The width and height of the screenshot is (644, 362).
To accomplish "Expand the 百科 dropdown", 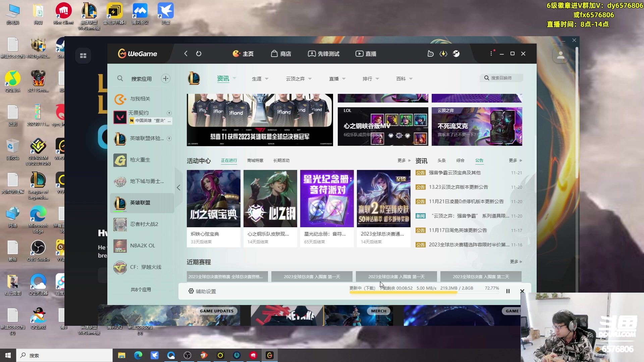I will (x=411, y=79).
